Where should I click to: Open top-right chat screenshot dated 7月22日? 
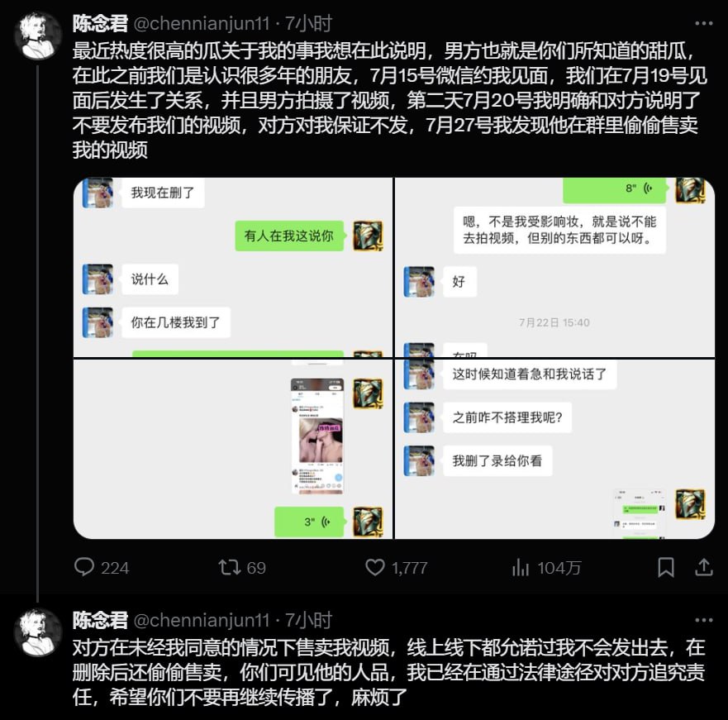click(554, 267)
